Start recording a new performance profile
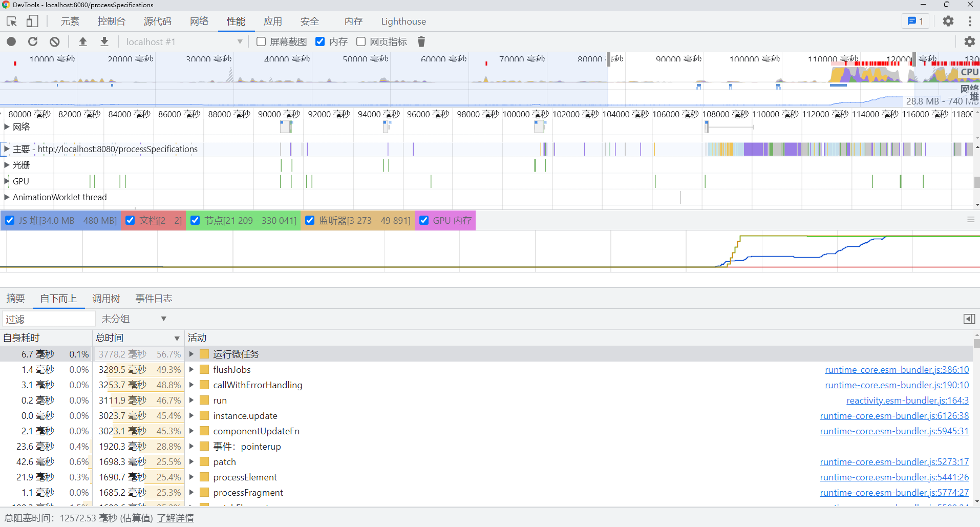The height and width of the screenshot is (527, 980). pos(11,41)
